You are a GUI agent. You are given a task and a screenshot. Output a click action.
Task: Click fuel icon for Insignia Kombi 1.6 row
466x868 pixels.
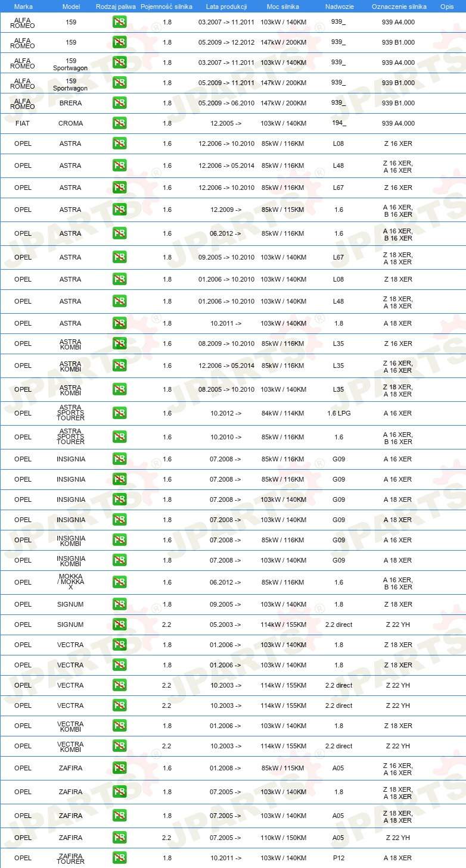tap(119, 540)
